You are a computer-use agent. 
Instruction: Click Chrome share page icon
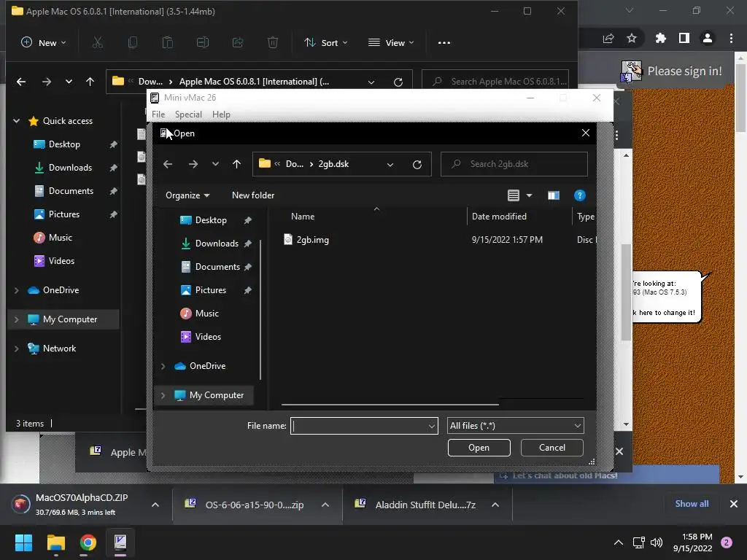tap(608, 38)
